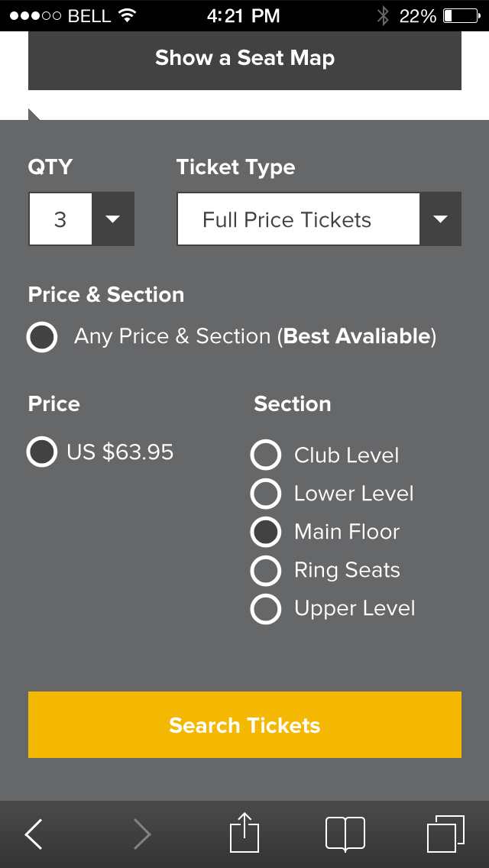Pick Upper Level section

pyautogui.click(x=266, y=609)
